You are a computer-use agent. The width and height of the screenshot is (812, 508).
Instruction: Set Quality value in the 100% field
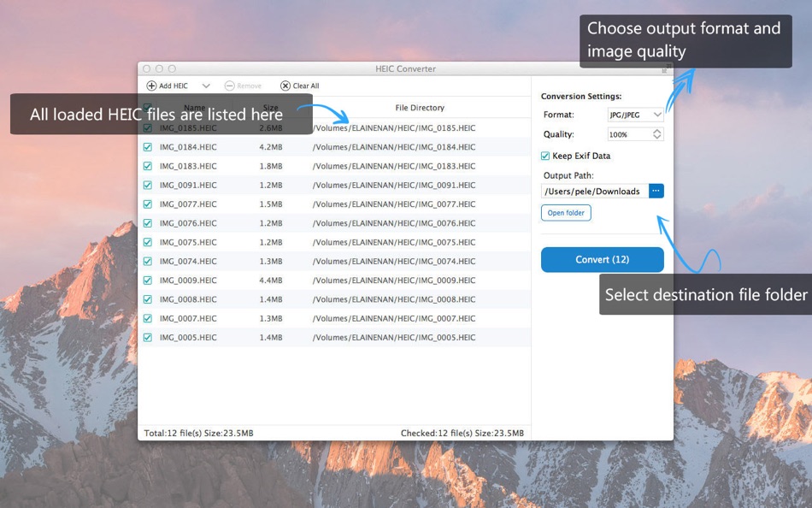620,133
